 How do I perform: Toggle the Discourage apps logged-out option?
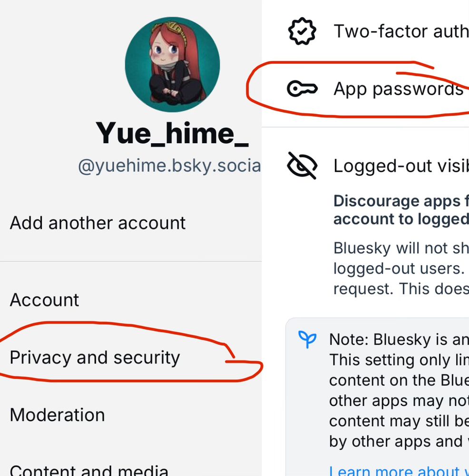pos(401,210)
